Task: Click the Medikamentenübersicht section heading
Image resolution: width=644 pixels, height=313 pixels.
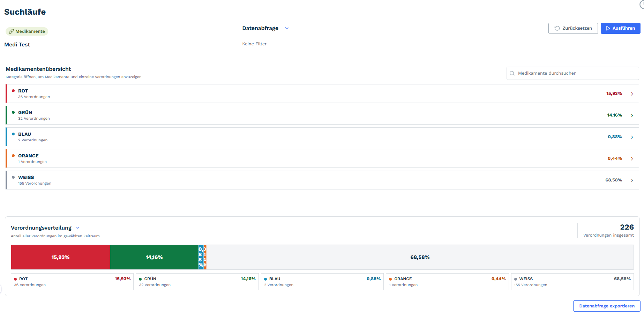Action: pyautogui.click(x=38, y=69)
